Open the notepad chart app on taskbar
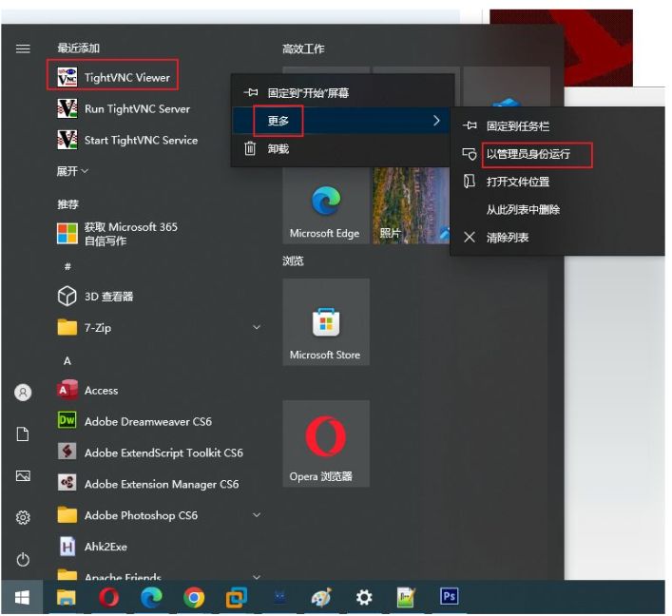Viewport: 672px width, 616px height. (406, 597)
